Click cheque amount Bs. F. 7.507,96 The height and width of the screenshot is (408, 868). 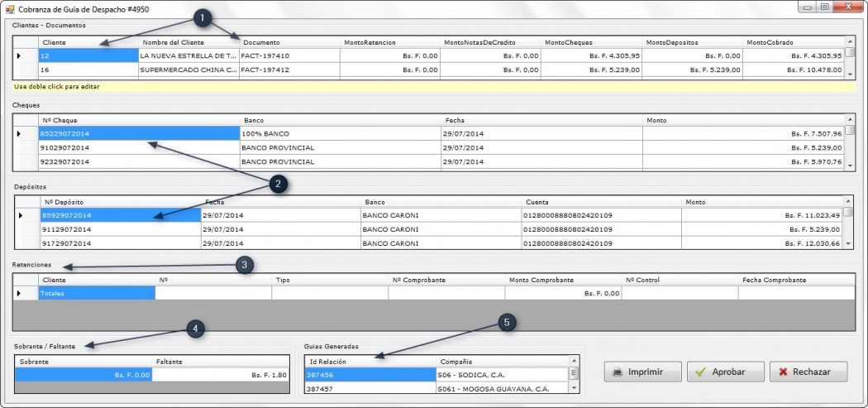[x=743, y=133]
